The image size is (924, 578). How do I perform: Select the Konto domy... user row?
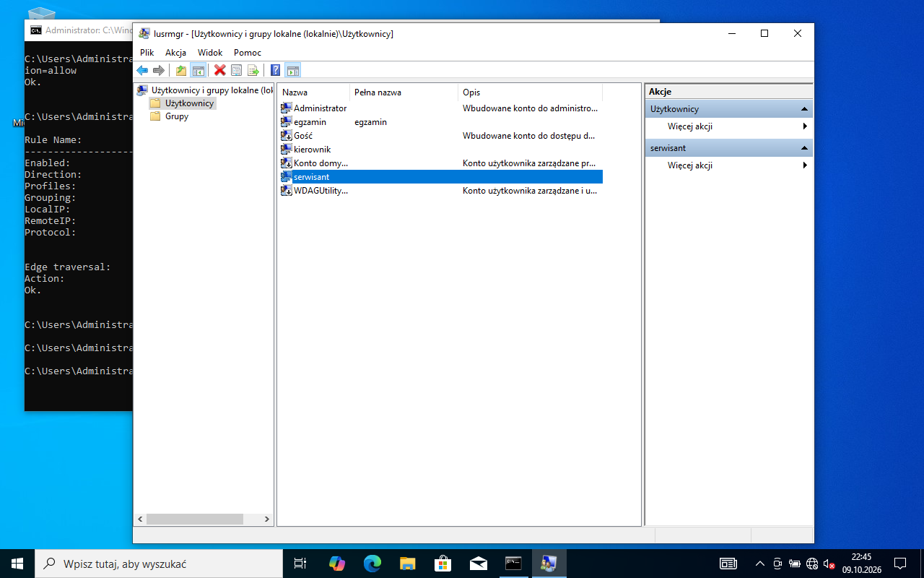(x=440, y=163)
